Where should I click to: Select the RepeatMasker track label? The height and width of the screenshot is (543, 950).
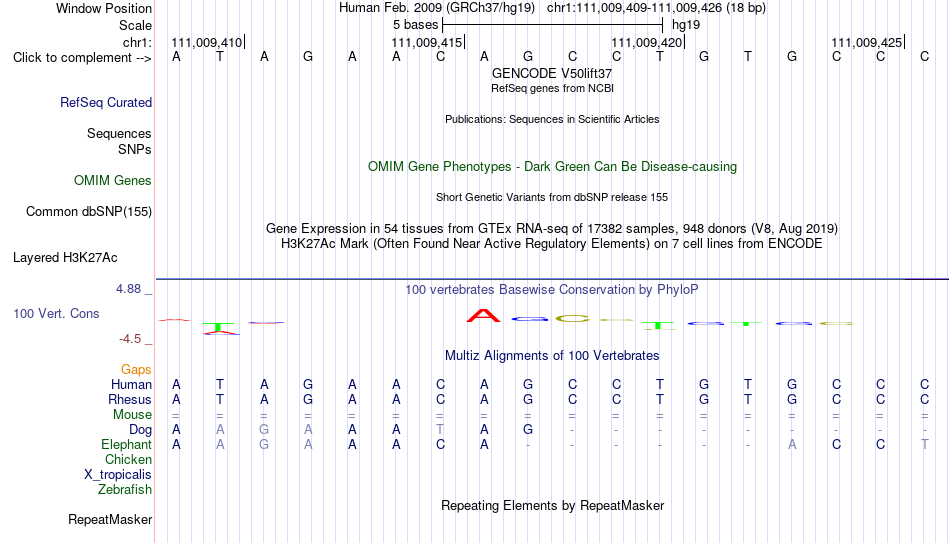point(110,519)
